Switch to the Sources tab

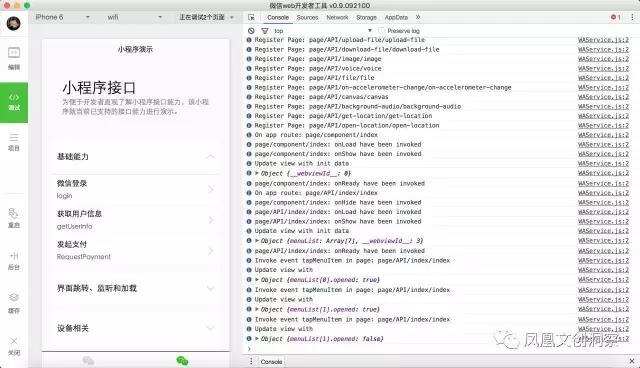(x=307, y=18)
